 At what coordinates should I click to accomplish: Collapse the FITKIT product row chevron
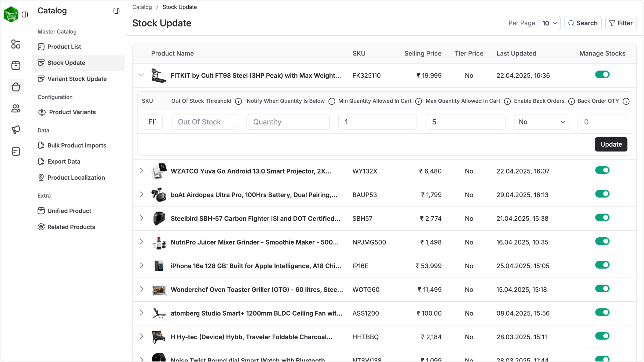pyautogui.click(x=141, y=75)
